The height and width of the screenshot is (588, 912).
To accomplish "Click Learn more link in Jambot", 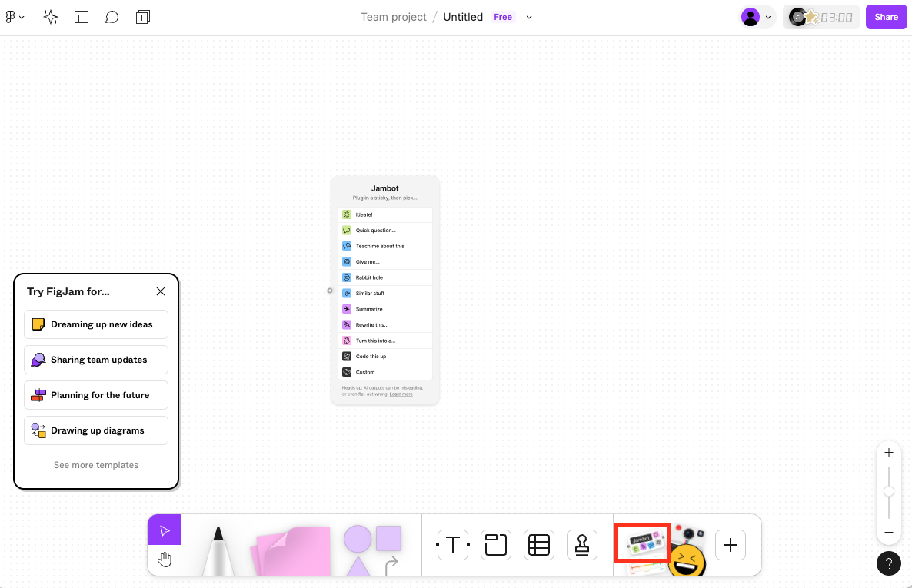I will [401, 394].
